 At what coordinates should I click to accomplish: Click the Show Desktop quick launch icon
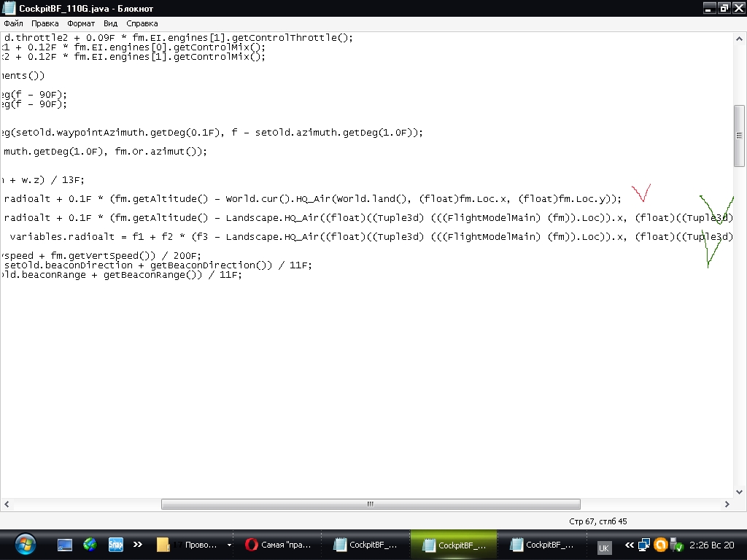coord(65,545)
